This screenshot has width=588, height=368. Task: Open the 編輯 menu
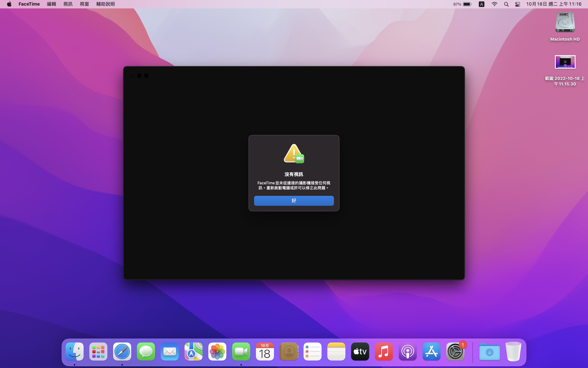51,4
